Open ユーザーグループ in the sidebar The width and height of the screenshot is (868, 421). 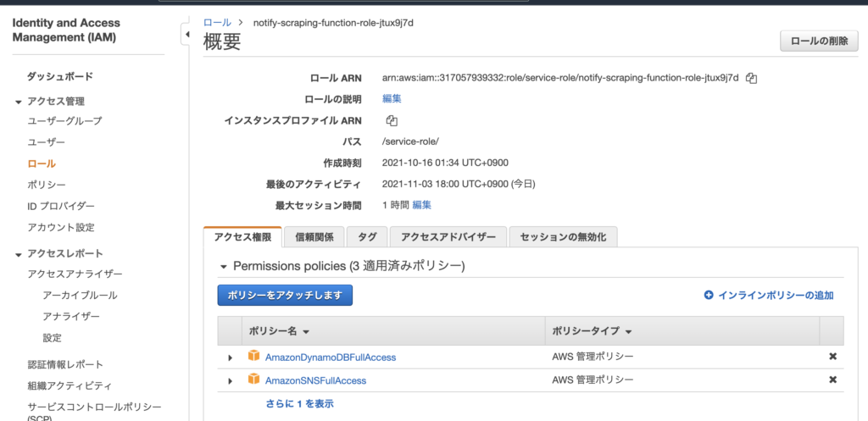click(64, 120)
